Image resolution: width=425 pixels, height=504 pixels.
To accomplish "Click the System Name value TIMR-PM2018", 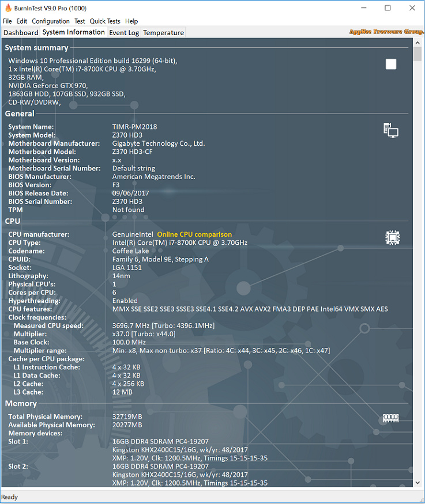I will pyautogui.click(x=134, y=127).
